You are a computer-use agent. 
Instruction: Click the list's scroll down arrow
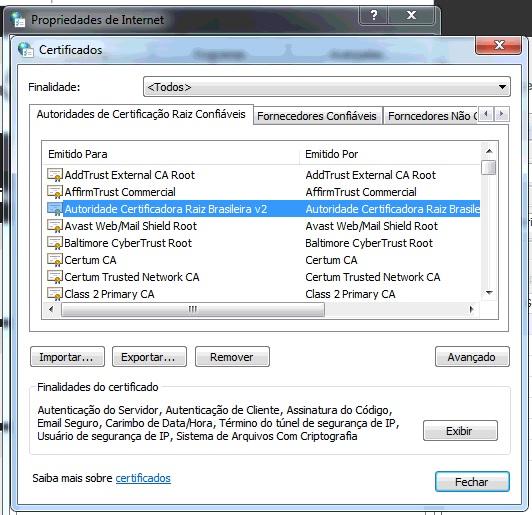pos(489,292)
